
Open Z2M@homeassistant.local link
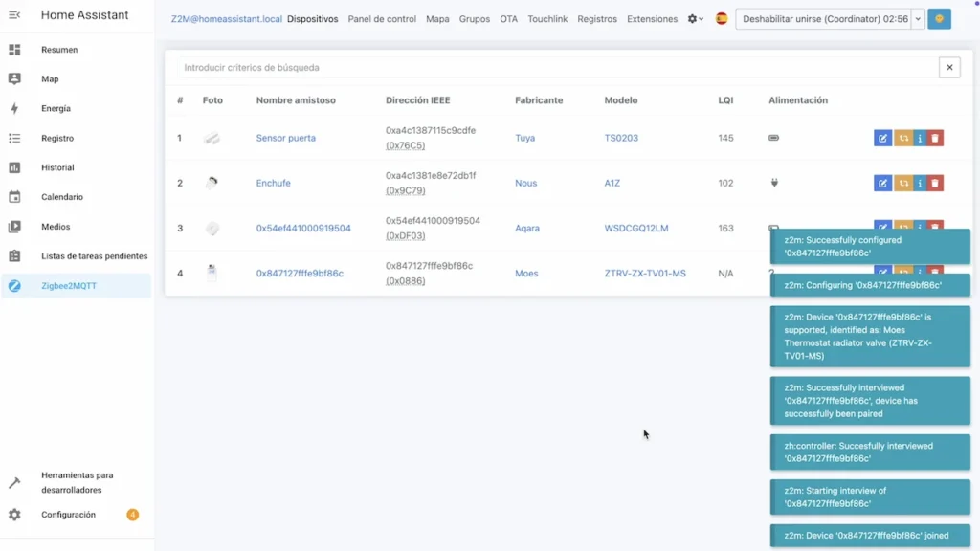coord(226,19)
